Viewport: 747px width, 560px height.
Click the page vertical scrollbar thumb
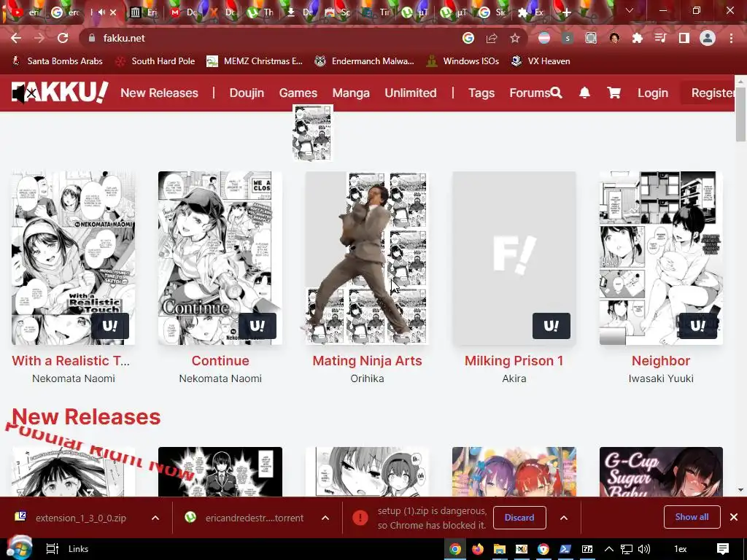click(740, 114)
